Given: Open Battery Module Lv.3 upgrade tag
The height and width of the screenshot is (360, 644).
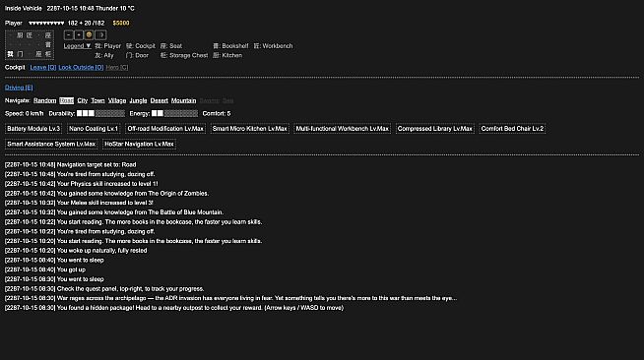Looking at the screenshot, I should [x=33, y=129].
